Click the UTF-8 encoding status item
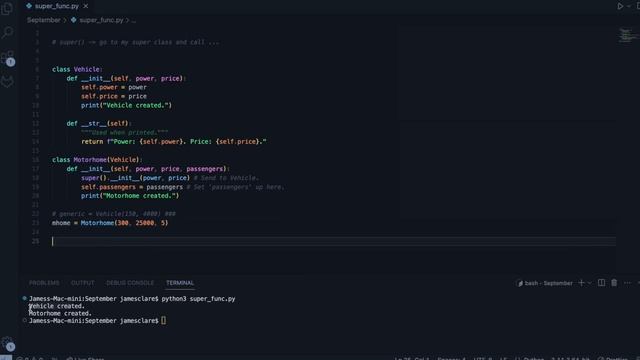Viewport: 640px width, 360px height. pos(482,359)
